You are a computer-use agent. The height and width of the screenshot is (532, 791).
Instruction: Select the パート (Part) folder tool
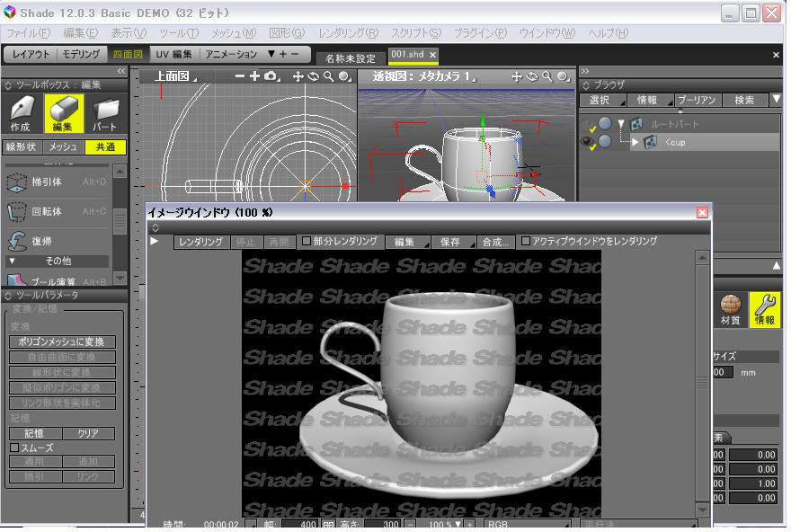coord(105,113)
